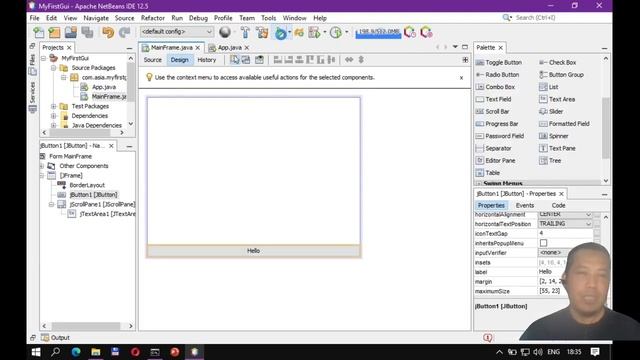The image size is (640, 360).
Task: Collapse the Source Packages node
Action: (x=53, y=68)
